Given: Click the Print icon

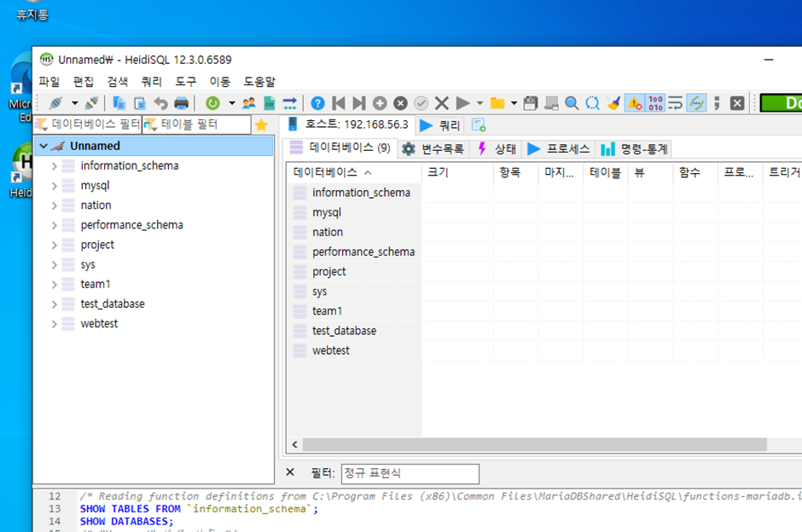Looking at the screenshot, I should tap(182, 103).
